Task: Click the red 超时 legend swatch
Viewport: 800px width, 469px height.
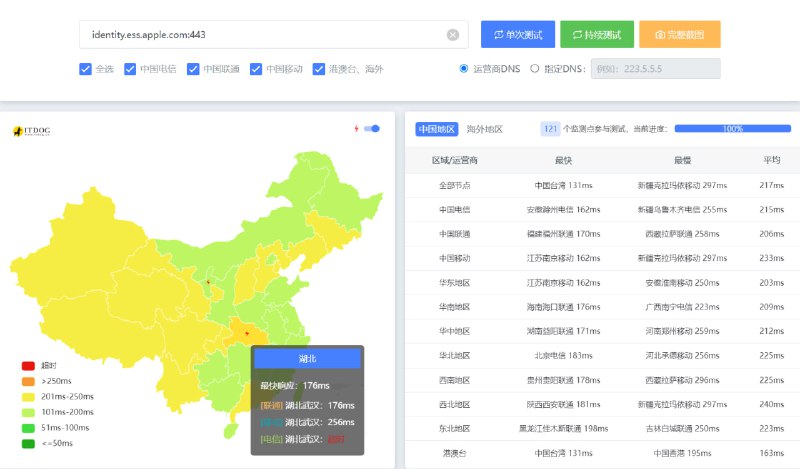Action: [x=28, y=365]
